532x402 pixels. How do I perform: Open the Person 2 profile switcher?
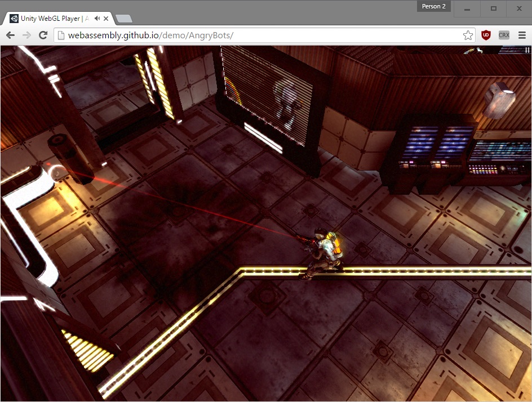point(433,6)
